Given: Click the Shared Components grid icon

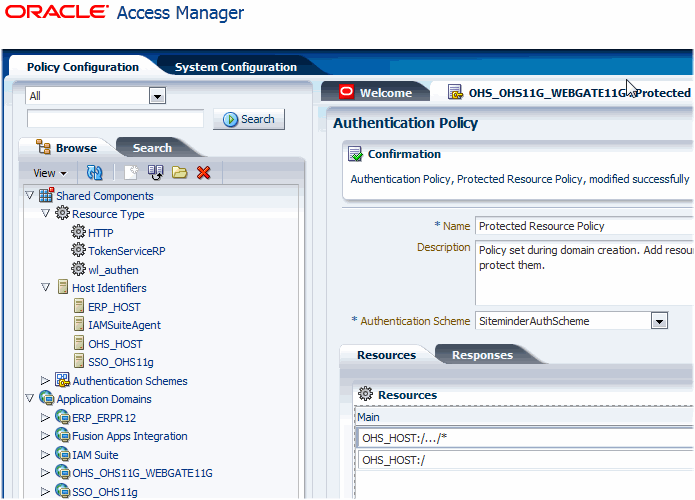Looking at the screenshot, I should pos(46,195).
